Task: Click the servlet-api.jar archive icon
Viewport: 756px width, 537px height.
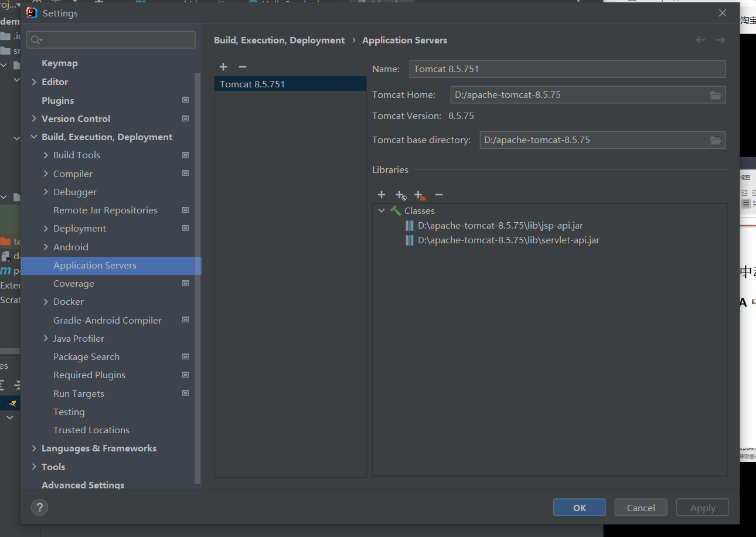Action: click(x=410, y=240)
